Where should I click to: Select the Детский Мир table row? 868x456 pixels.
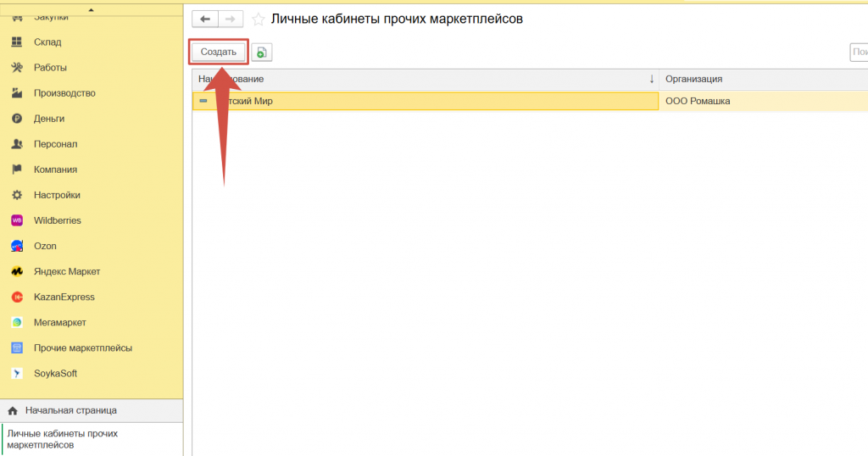424,101
